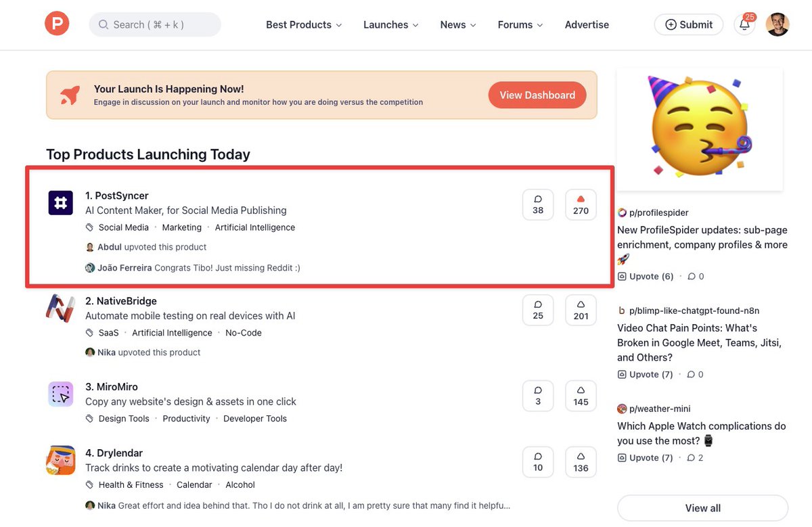Select the Design Tools tag
Image resolution: width=812 pixels, height=527 pixels.
click(x=124, y=419)
